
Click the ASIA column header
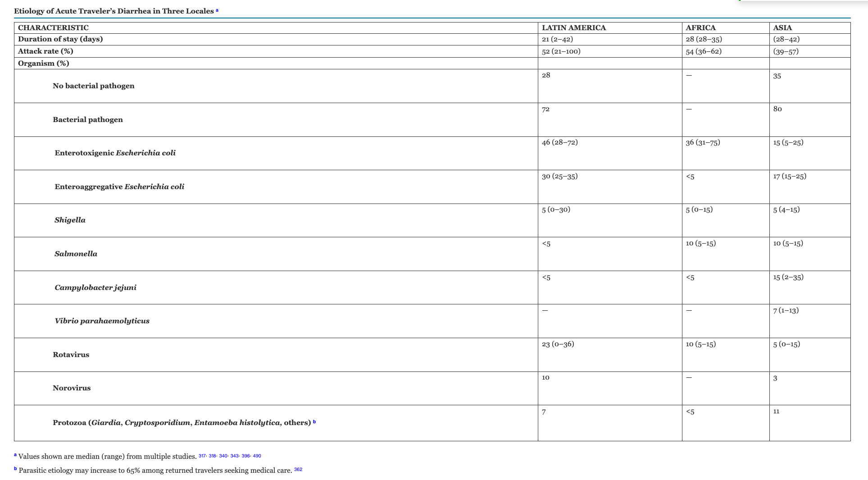pos(782,28)
